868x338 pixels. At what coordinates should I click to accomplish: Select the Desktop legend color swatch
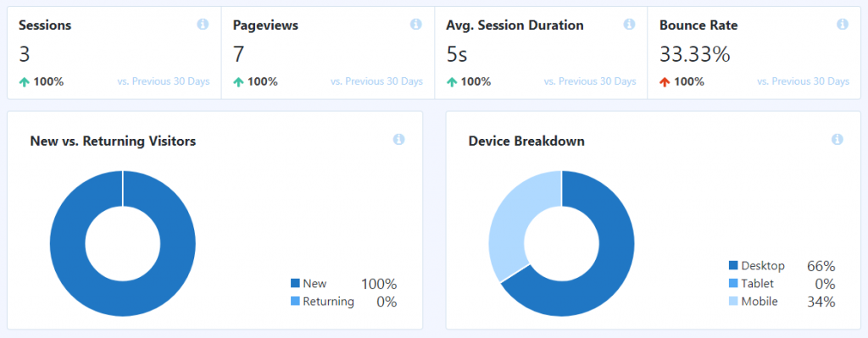733,266
